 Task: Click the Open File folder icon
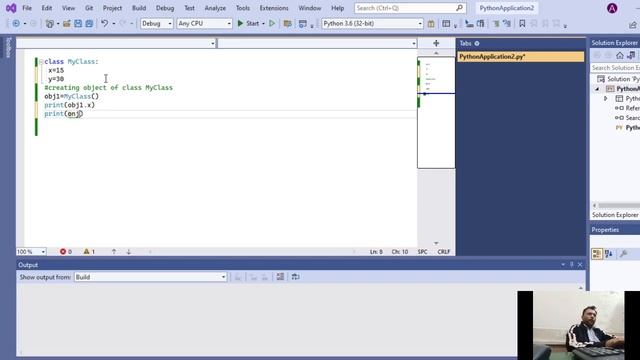67,24
